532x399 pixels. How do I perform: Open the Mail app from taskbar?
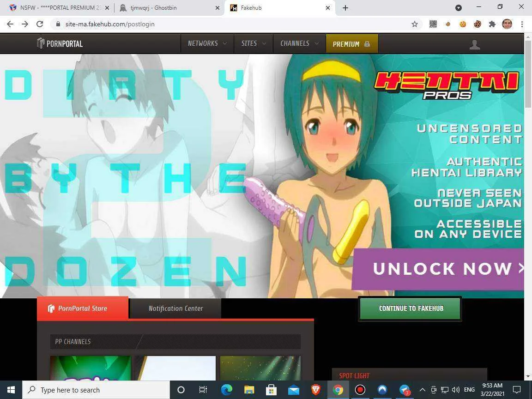click(x=294, y=390)
